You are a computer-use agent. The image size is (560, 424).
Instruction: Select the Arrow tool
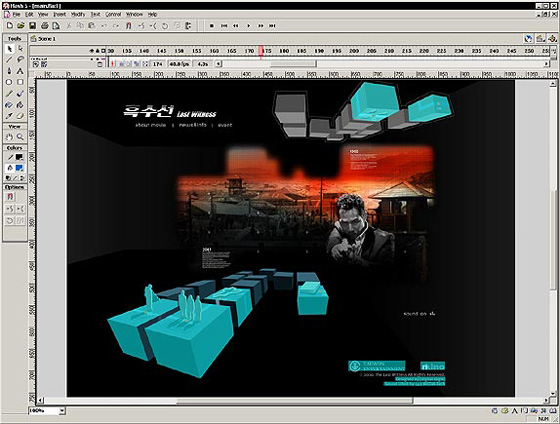(x=10, y=49)
